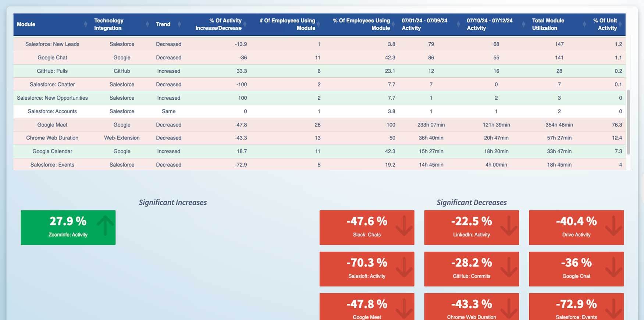This screenshot has height=320, width=644.
Task: Select the Google Calendar module cell
Action: (x=52, y=151)
